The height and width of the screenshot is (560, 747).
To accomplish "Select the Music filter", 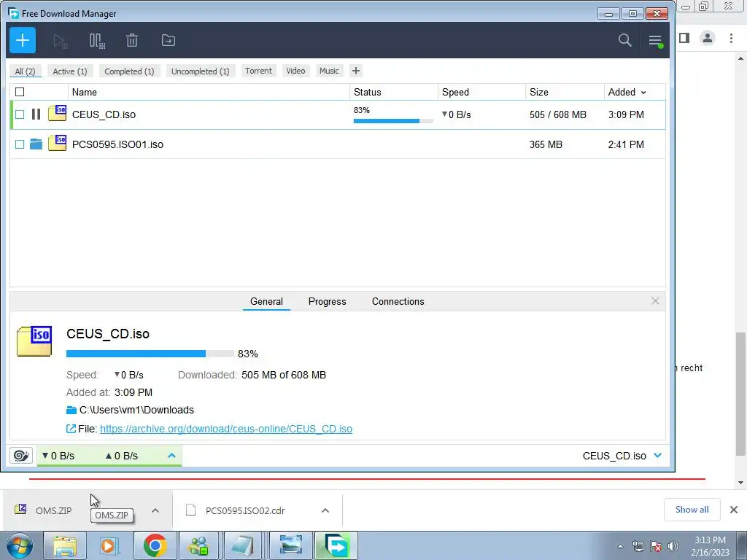I will click(329, 71).
